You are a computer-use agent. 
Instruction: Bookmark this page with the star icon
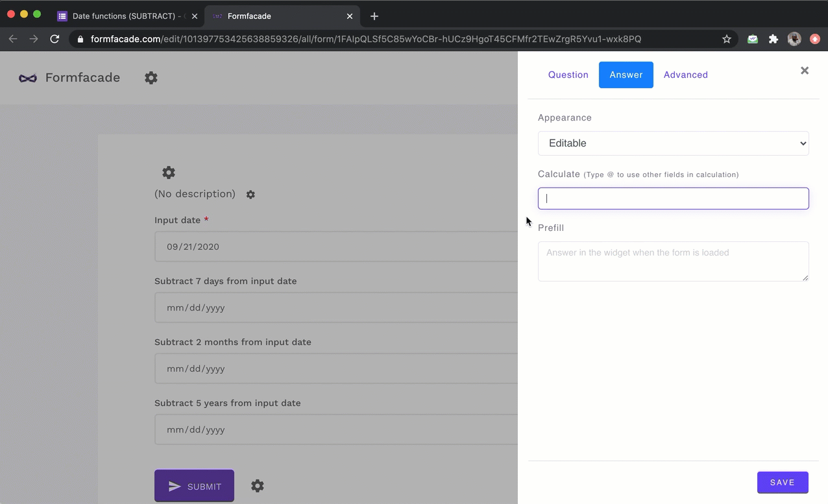click(x=727, y=39)
